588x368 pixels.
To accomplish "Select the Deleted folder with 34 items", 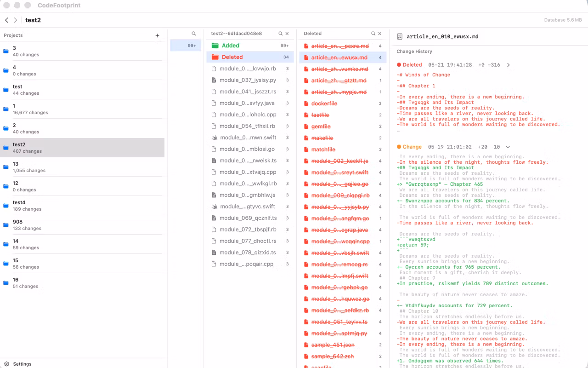I will (250, 57).
